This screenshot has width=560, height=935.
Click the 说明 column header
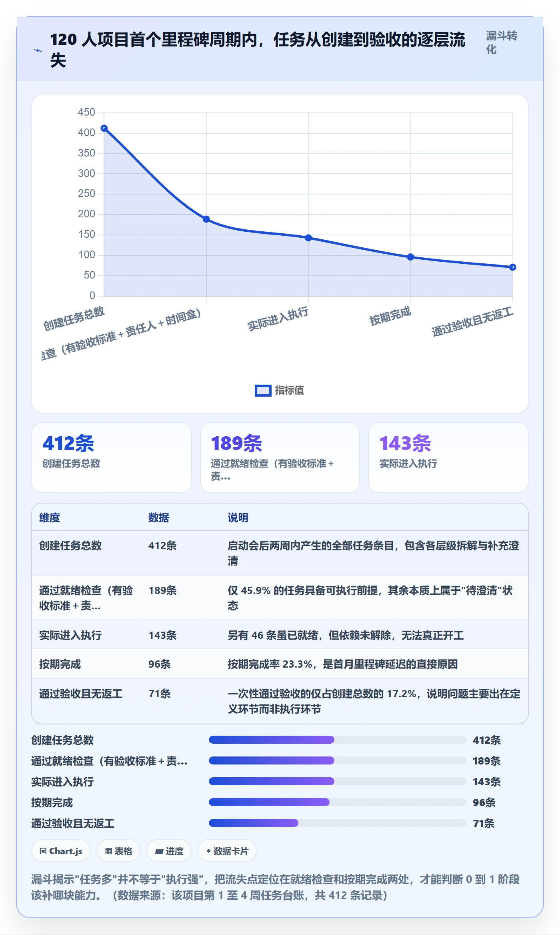pos(238,518)
